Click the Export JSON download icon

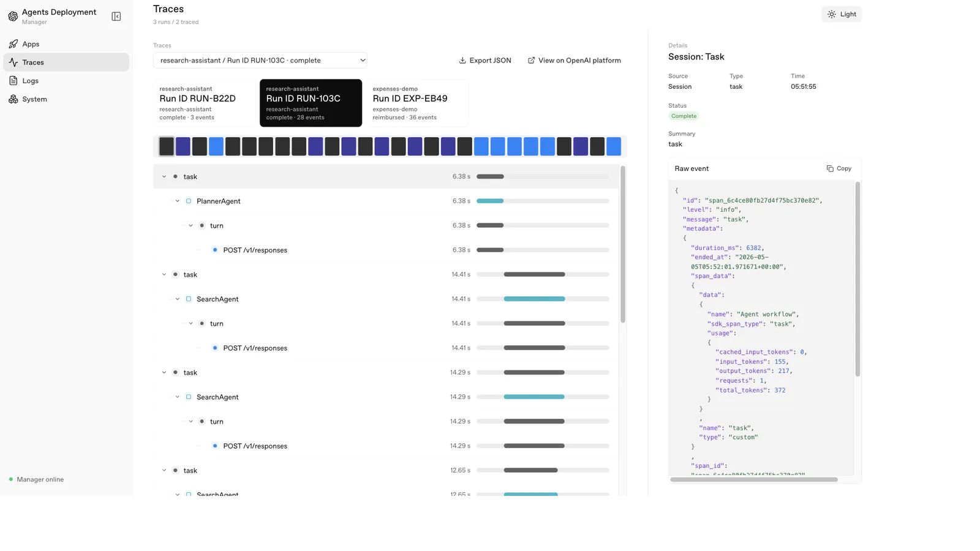pos(462,61)
